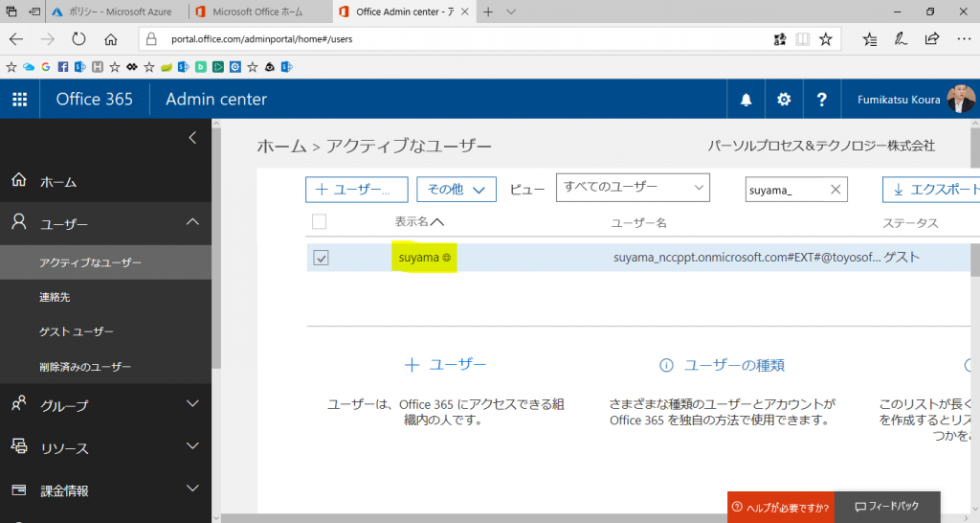Screen dimensions: 980x523
Task: Expand the リソース sidebar section
Action: pyautogui.click(x=192, y=446)
